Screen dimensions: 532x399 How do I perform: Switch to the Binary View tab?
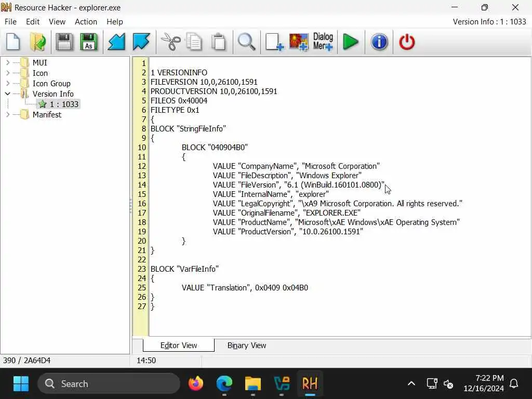[x=247, y=345]
